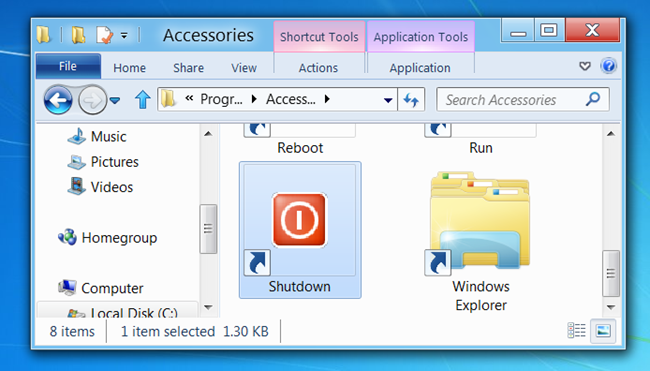Click the address bar folder icon

tap(168, 99)
